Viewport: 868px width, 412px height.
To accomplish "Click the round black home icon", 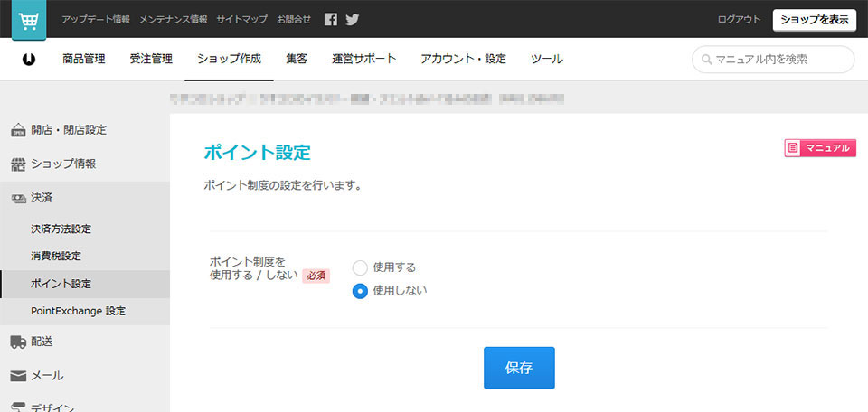I will point(29,59).
